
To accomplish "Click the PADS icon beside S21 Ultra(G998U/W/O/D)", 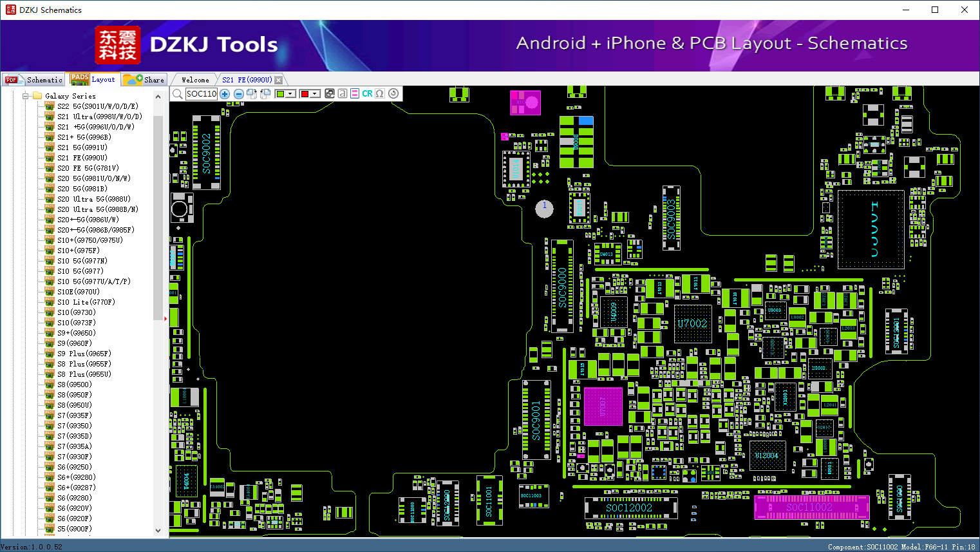I will [x=50, y=117].
